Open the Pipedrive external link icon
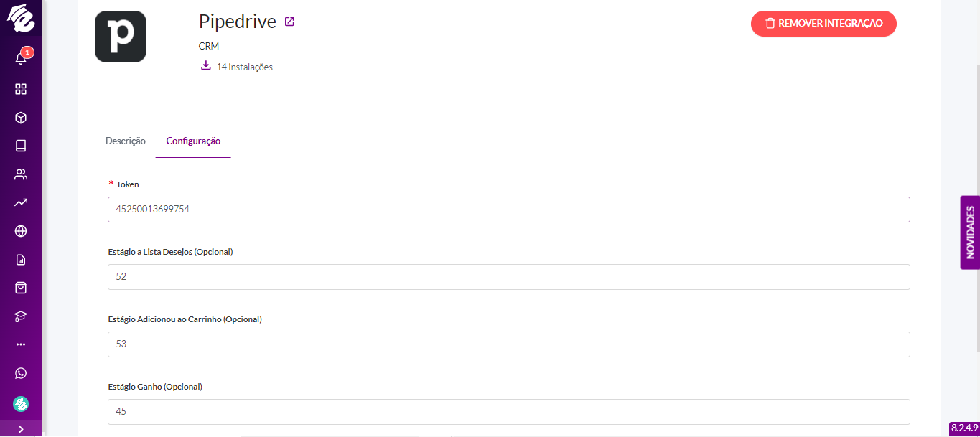This screenshot has width=980, height=437. 289,22
